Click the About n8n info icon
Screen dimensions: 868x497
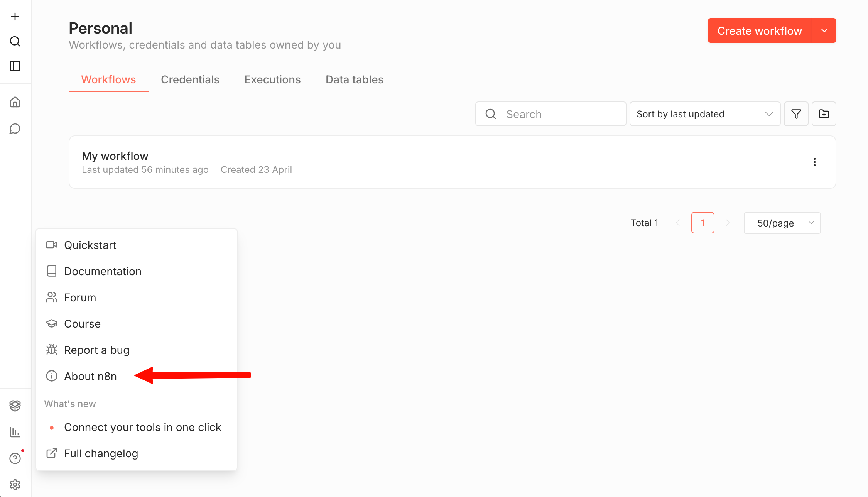tap(52, 376)
